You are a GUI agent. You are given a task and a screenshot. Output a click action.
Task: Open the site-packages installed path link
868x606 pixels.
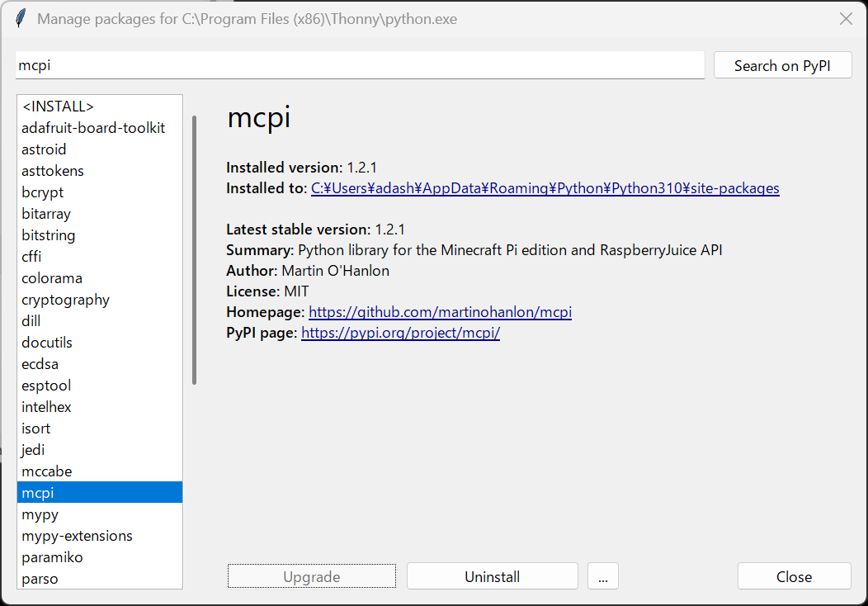(545, 188)
